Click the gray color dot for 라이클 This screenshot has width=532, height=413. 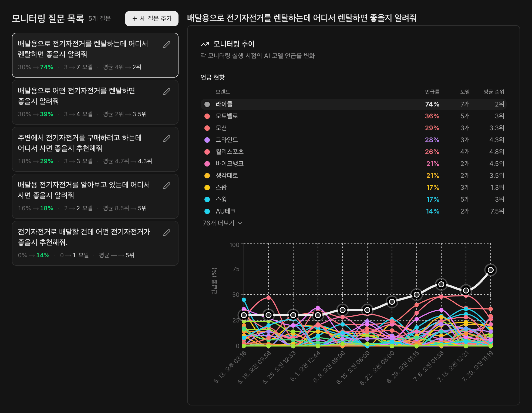click(207, 104)
